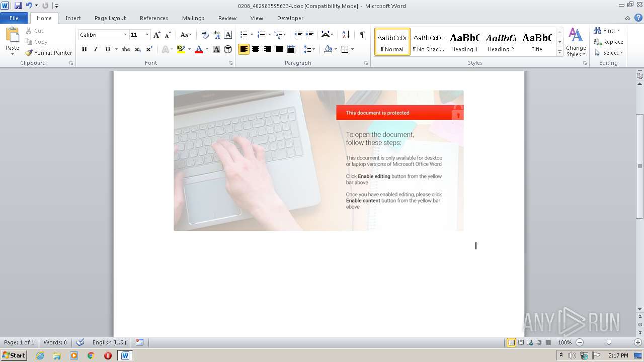
Task: Open the Select dropdown in Editing group
Action: (608, 53)
